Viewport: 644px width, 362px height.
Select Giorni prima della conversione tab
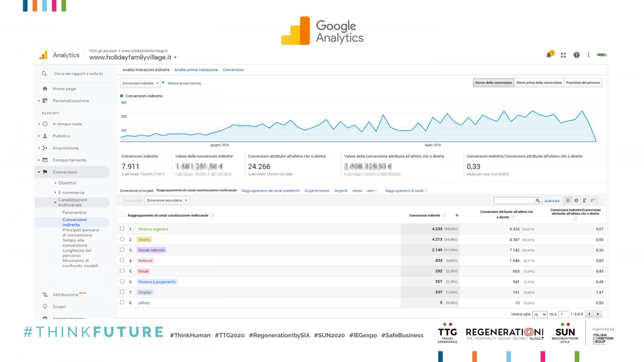(539, 83)
